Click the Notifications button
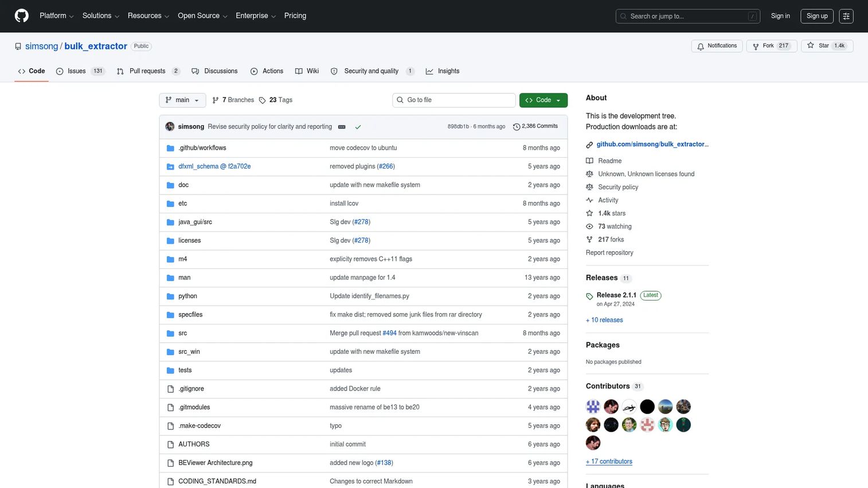 point(717,46)
